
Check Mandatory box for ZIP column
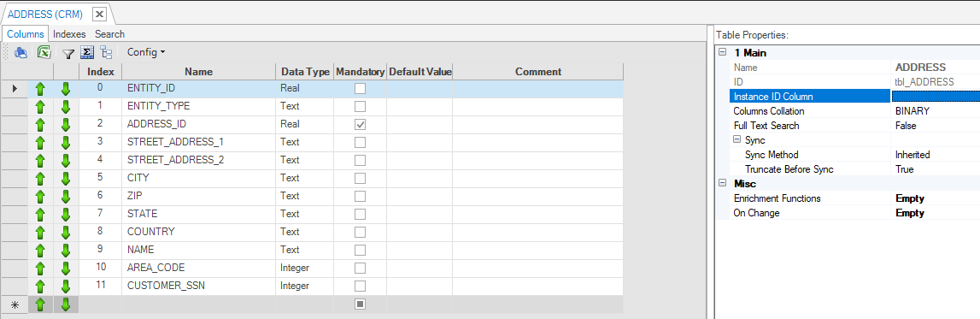point(360,197)
